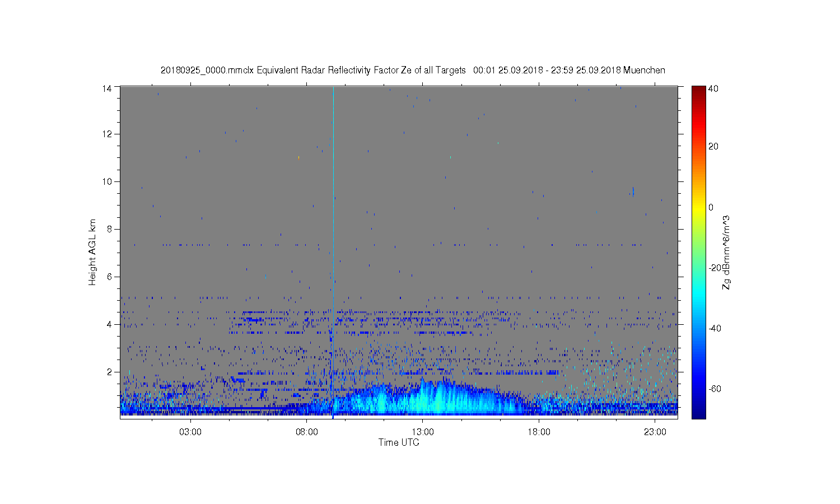
Task: Click the 13:00 time tick label
Action: pyautogui.click(x=423, y=432)
